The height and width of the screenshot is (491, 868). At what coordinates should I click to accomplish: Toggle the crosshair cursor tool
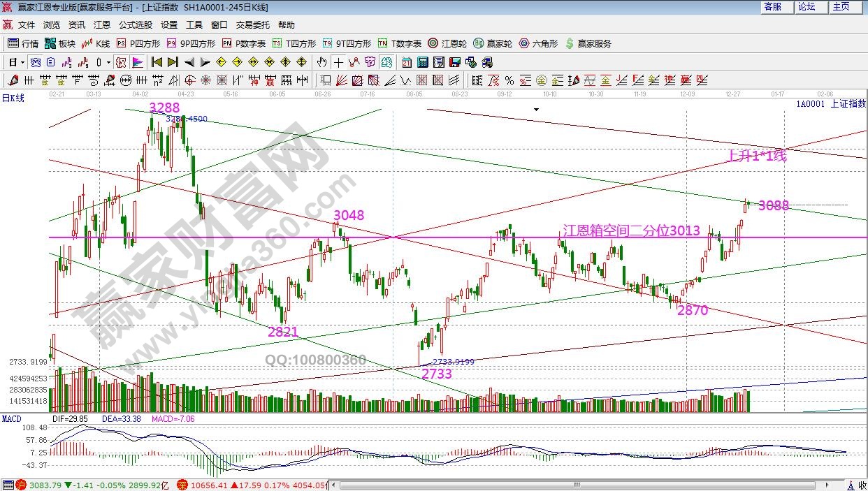click(x=338, y=62)
